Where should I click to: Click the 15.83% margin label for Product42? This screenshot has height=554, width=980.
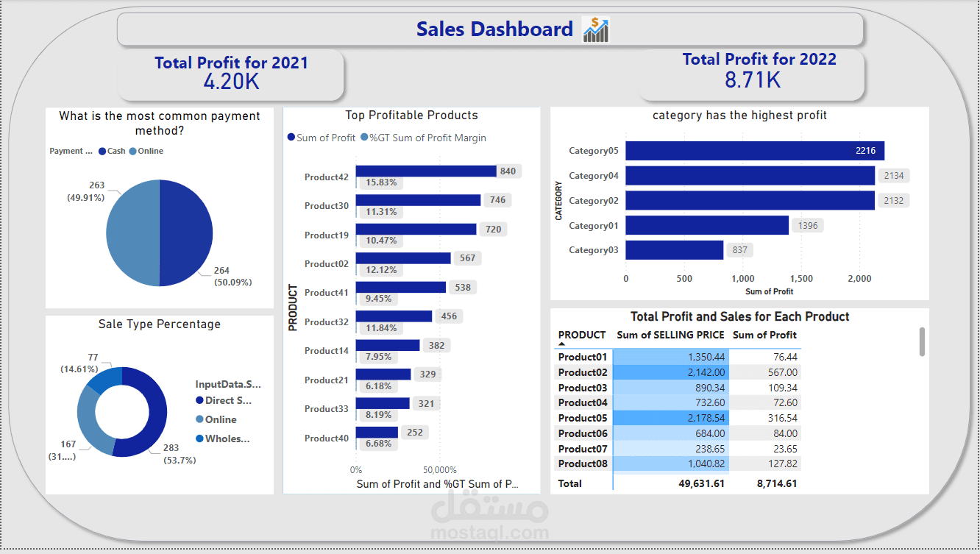381,182
